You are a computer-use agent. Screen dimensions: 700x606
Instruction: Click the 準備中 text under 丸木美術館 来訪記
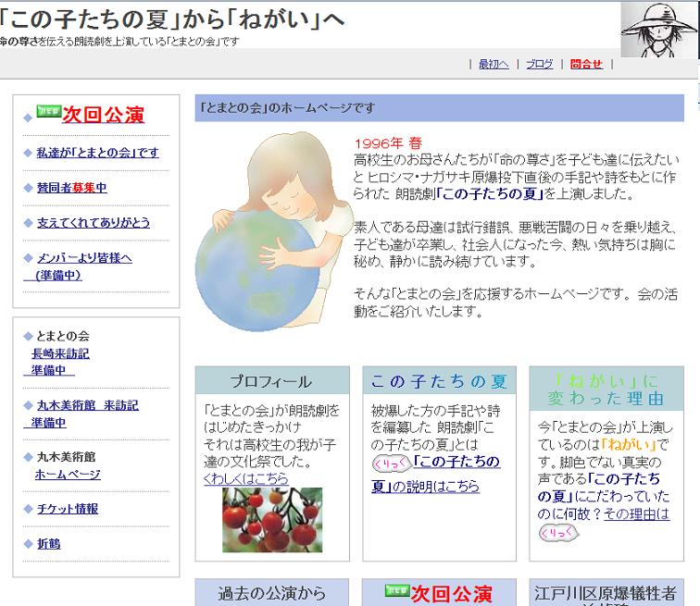pos(45,423)
